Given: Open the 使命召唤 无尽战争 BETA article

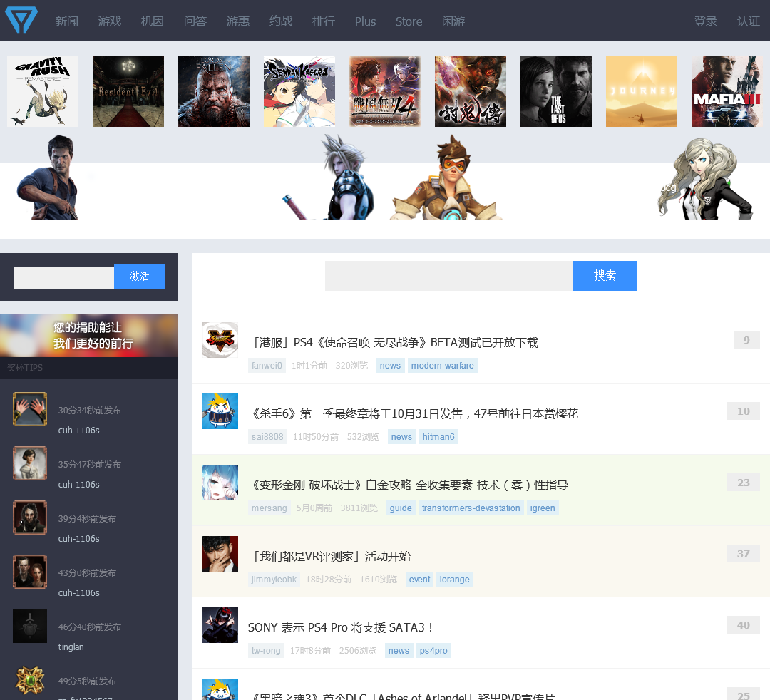Looking at the screenshot, I should (394, 342).
